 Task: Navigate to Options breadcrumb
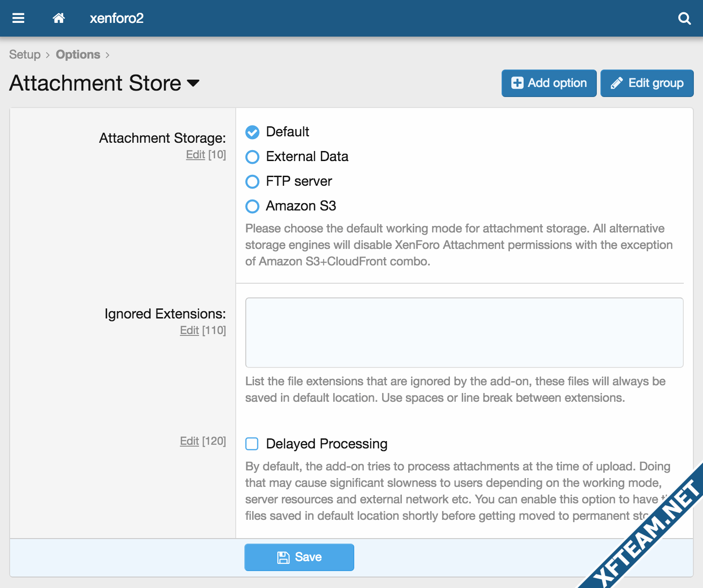[x=78, y=54]
